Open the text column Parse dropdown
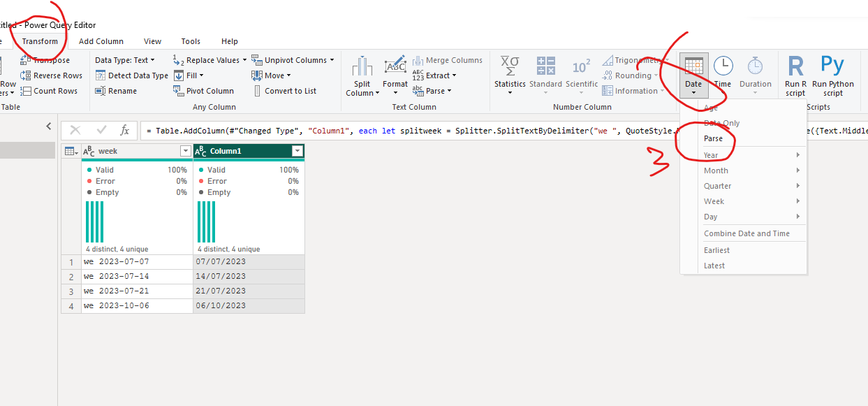The width and height of the screenshot is (868, 406). click(x=432, y=91)
